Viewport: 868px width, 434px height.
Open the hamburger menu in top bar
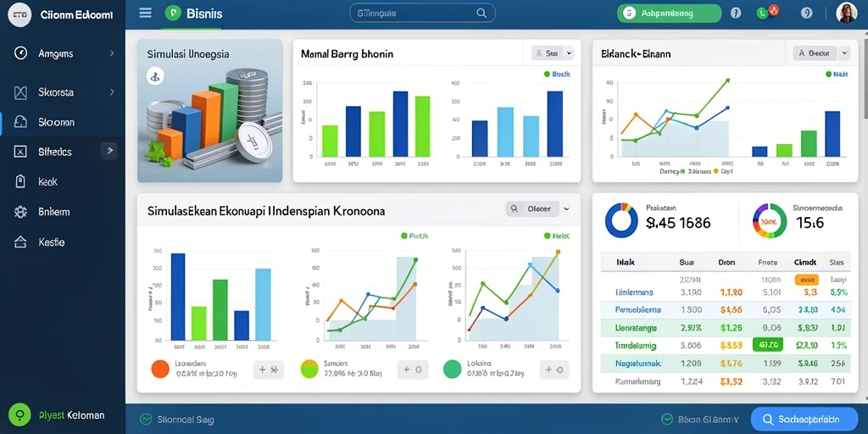coord(145,13)
